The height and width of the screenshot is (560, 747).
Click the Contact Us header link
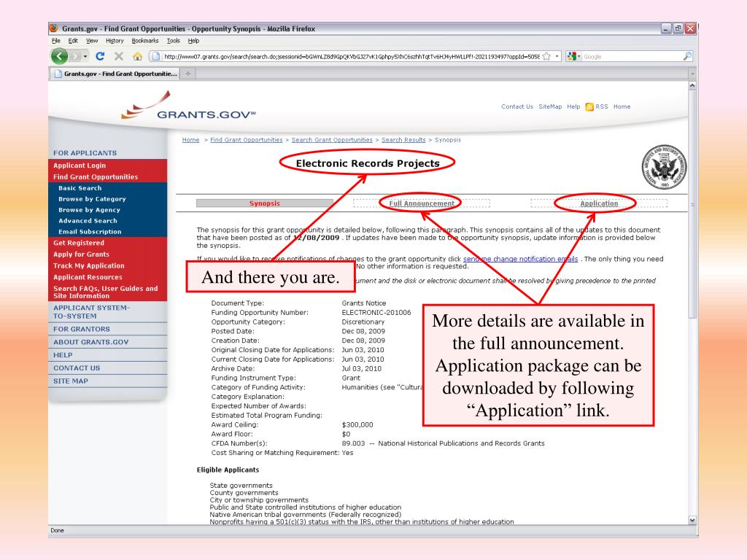coord(517,106)
